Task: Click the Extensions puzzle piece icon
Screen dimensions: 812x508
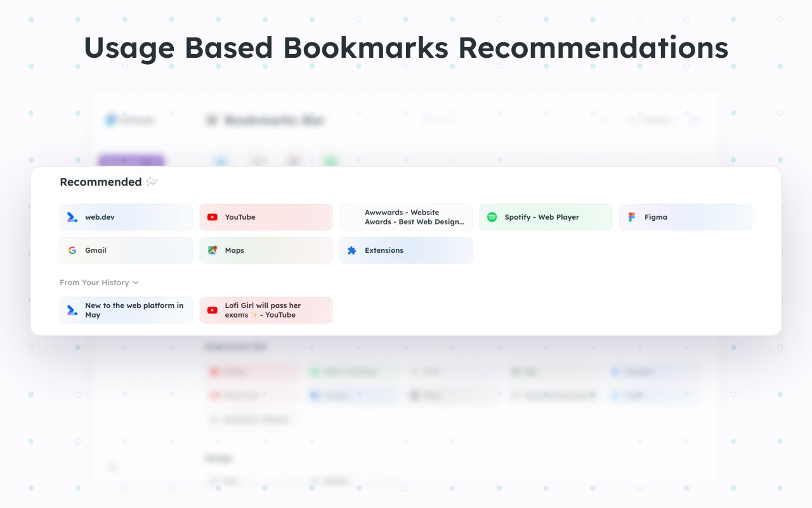Action: point(352,250)
